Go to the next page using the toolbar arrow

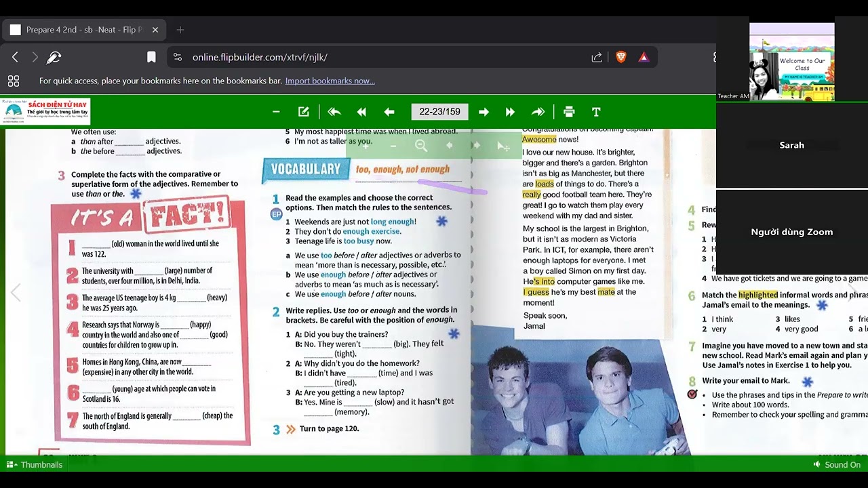[484, 112]
